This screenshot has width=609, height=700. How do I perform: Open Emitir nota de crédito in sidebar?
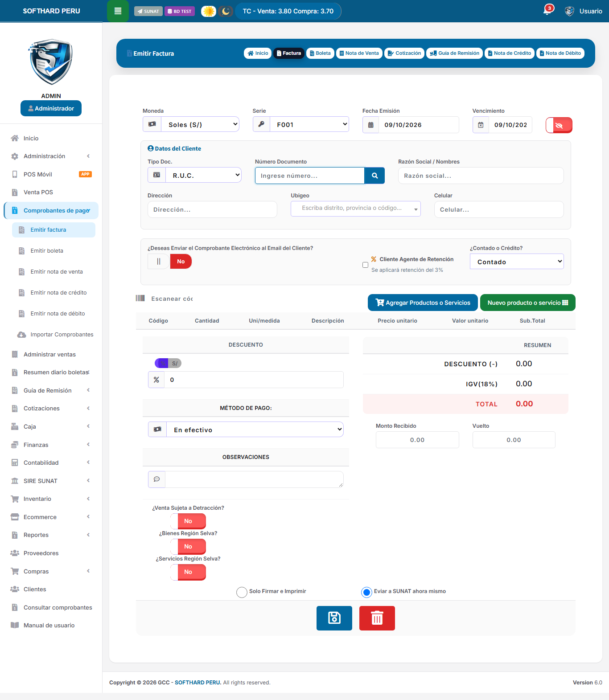pos(53,293)
